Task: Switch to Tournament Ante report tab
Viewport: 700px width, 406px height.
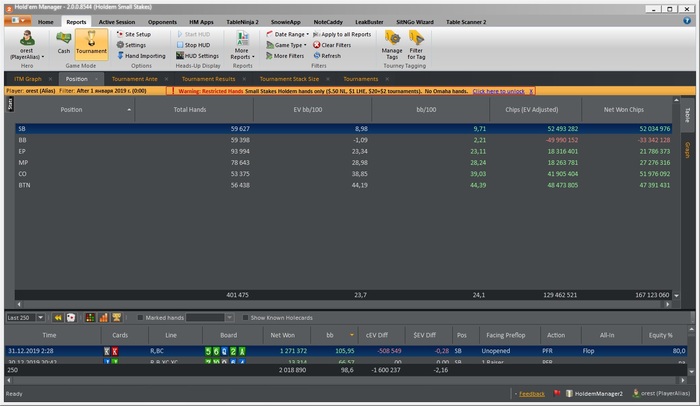Action: pos(134,79)
